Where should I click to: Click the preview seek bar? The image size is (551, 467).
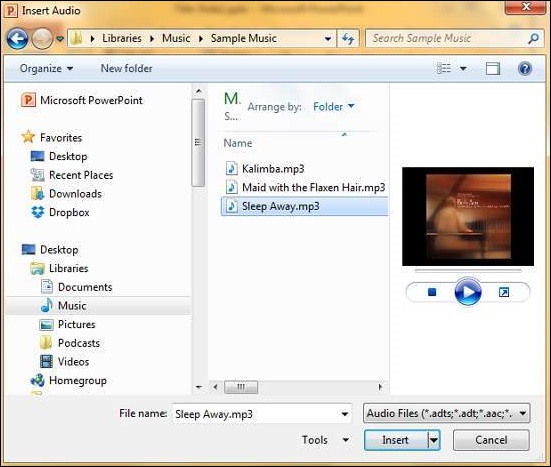(468, 271)
